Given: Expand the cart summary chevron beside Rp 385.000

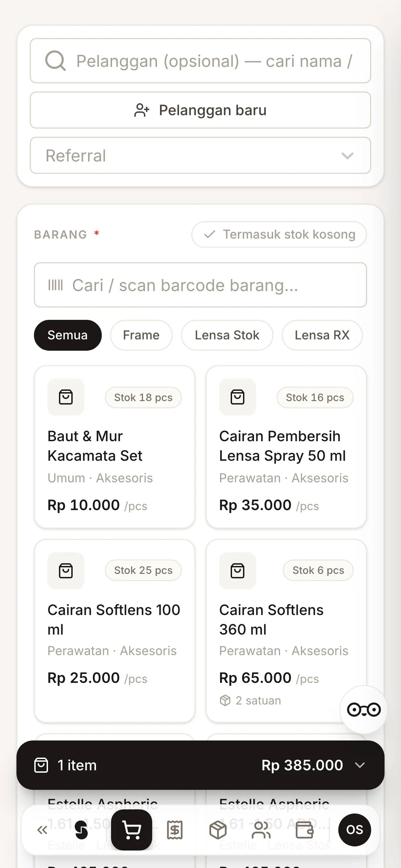Looking at the screenshot, I should [360, 765].
